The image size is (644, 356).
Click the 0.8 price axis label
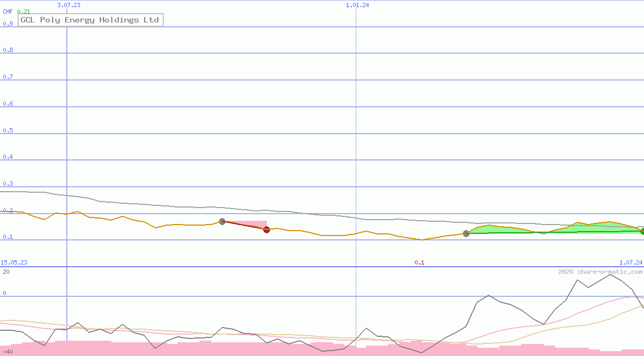coord(8,50)
